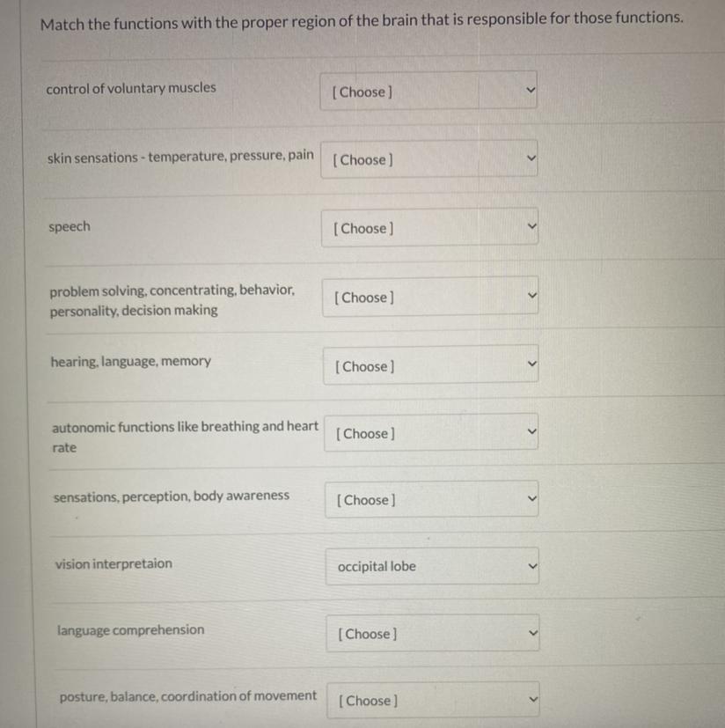Screen dimensions: 725x728
Task: Click chevron arrow on speech dropdown
Action: (529, 228)
